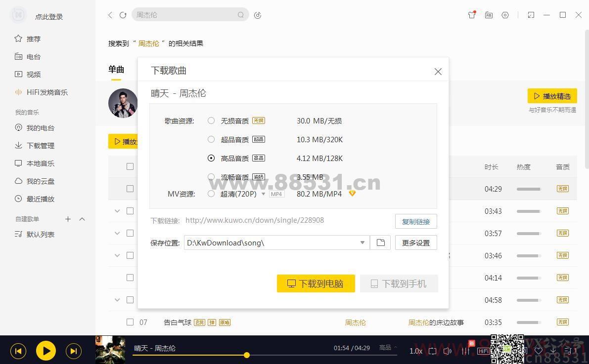Switch to the 单曲 tab
This screenshot has height=364, width=589.
[x=116, y=70]
